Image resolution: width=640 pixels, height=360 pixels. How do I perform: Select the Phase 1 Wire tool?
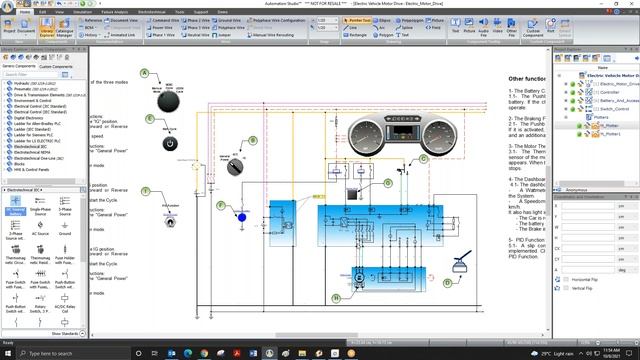(160, 35)
